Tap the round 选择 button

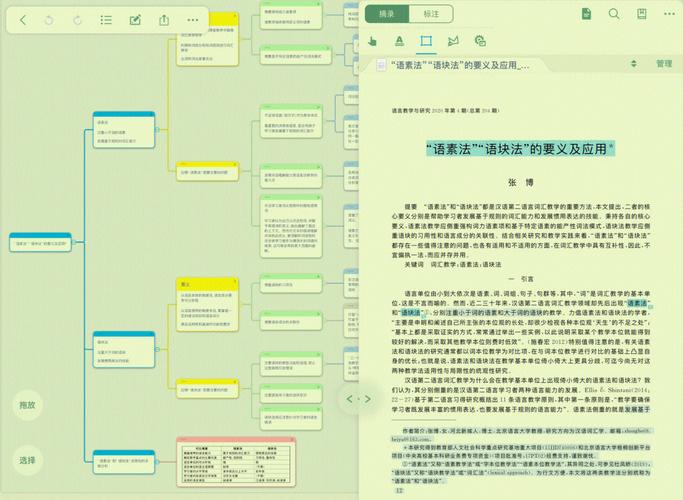27,460
